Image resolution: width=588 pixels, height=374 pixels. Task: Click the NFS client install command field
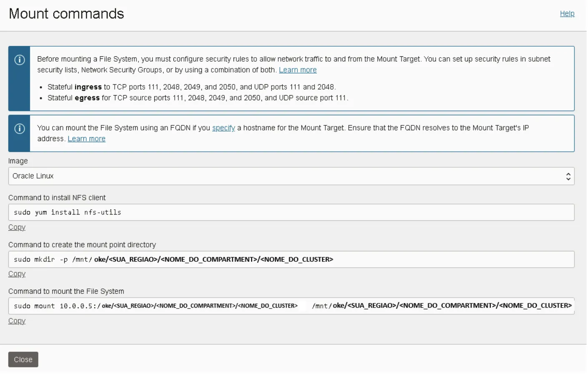coord(291,212)
